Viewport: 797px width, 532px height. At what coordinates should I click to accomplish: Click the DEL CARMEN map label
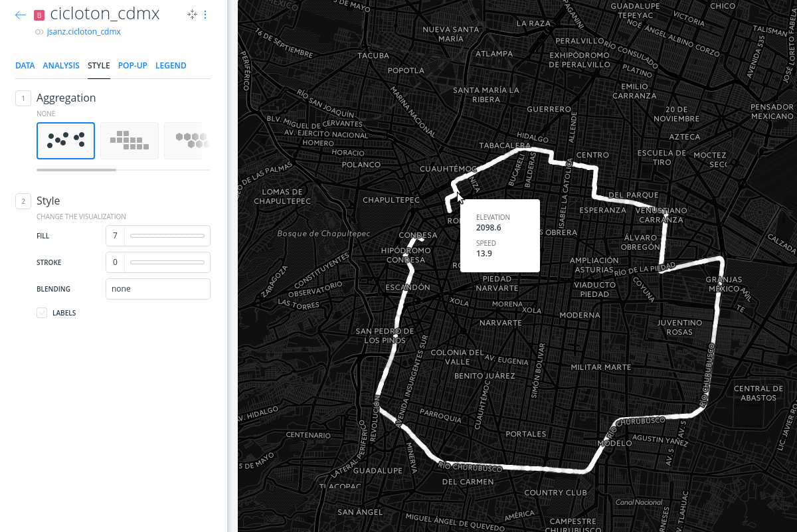click(x=468, y=482)
